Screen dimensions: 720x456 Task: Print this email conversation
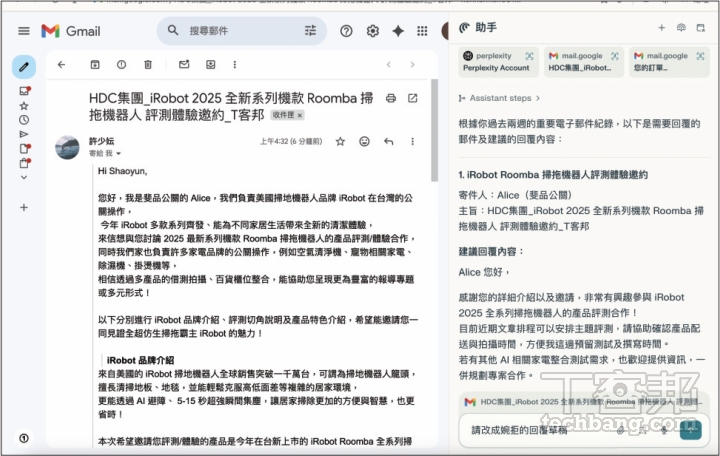tap(391, 98)
